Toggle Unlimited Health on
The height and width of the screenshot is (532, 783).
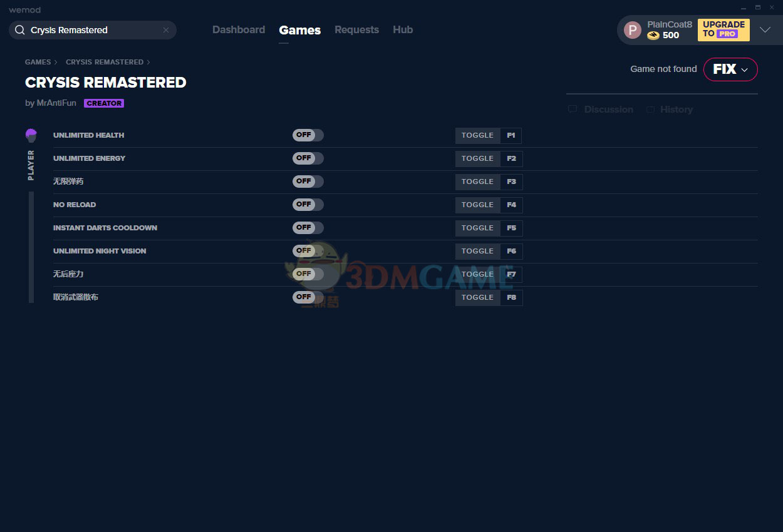pyautogui.click(x=308, y=135)
